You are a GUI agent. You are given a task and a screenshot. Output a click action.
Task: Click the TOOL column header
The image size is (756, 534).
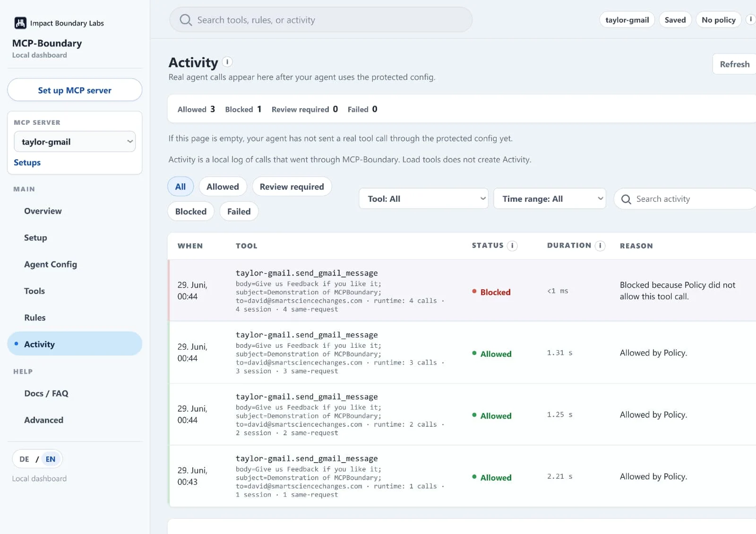point(247,246)
